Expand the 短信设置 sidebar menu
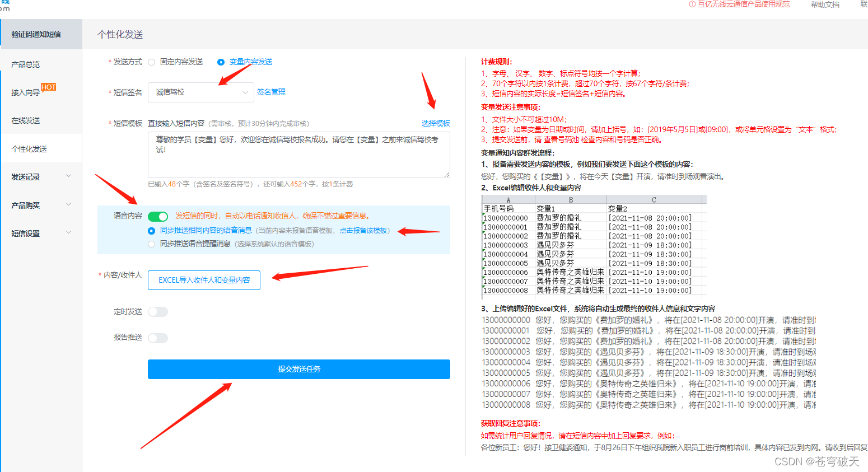 [x=41, y=233]
